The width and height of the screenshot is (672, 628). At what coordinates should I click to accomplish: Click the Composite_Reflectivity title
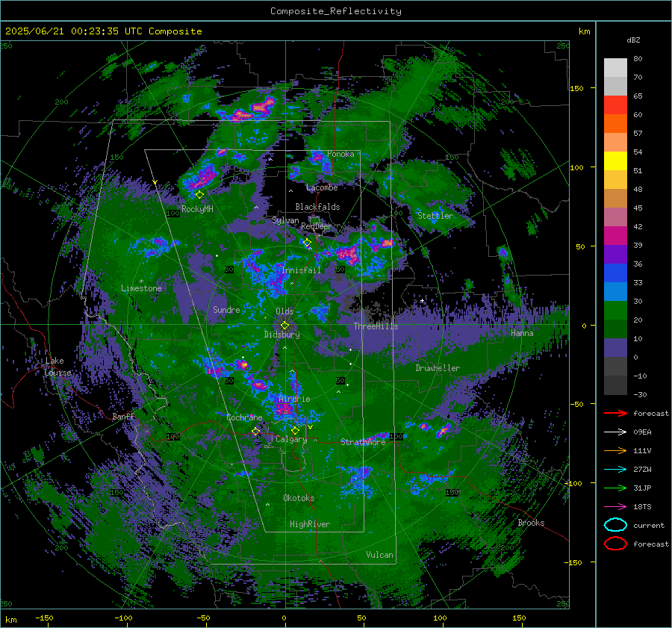(x=336, y=11)
